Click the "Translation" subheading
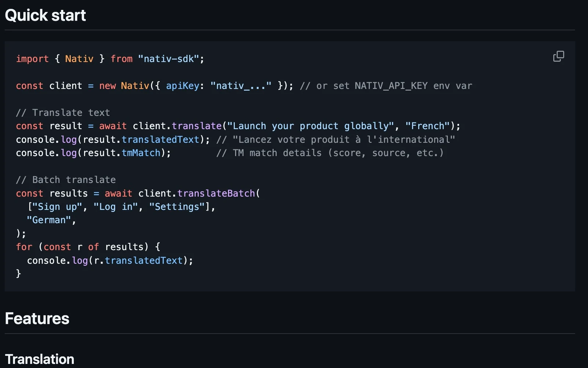Image resolution: width=588 pixels, height=368 pixels. point(40,359)
